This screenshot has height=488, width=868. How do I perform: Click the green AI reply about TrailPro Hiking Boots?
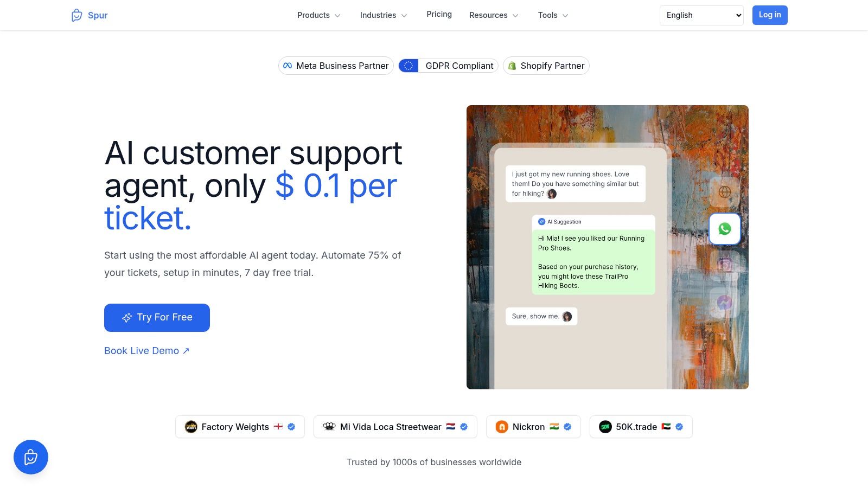(x=593, y=262)
